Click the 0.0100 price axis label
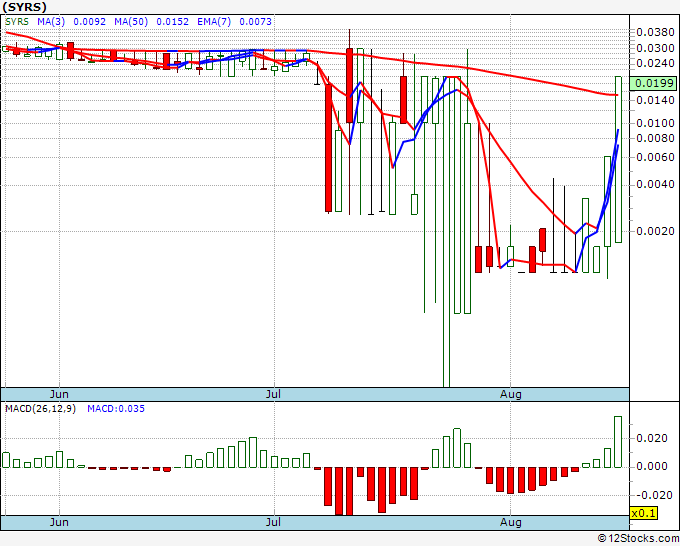This screenshot has width=680, height=546. pos(655,123)
